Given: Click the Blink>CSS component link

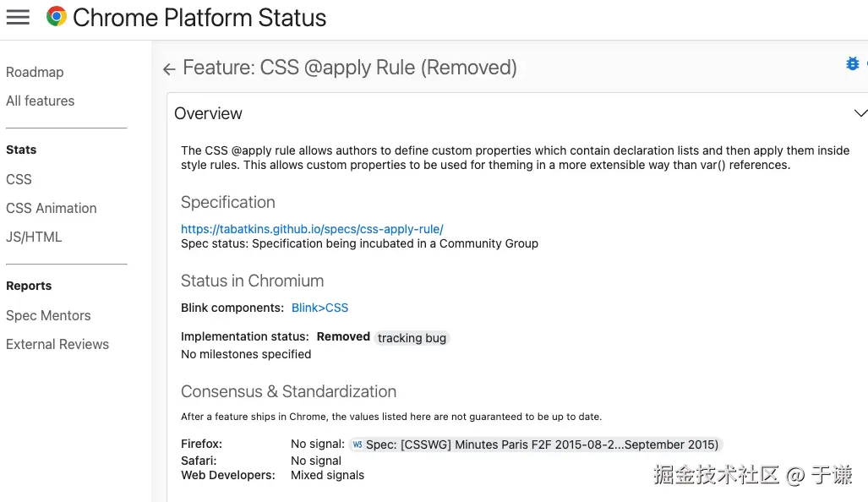Looking at the screenshot, I should [x=319, y=308].
